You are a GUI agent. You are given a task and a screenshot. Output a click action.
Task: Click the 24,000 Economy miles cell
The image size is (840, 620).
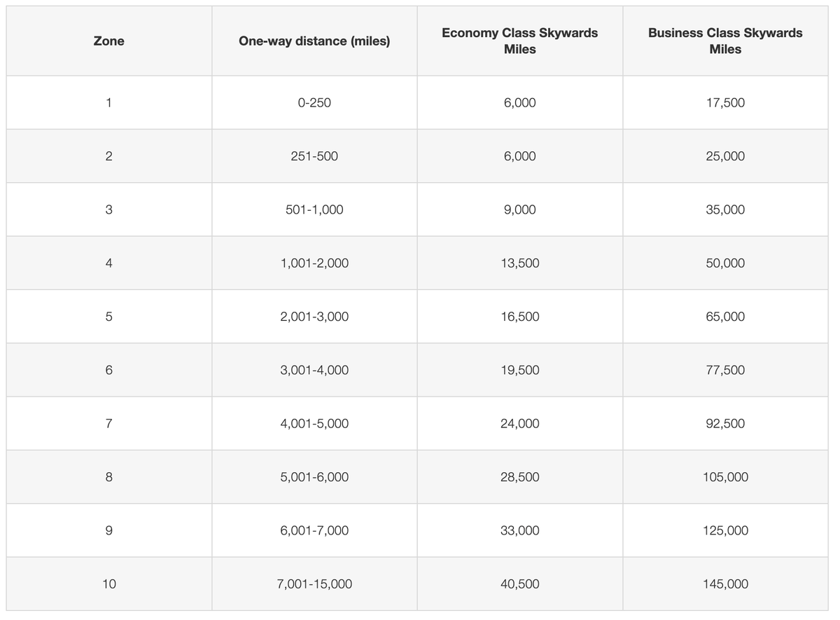(519, 424)
